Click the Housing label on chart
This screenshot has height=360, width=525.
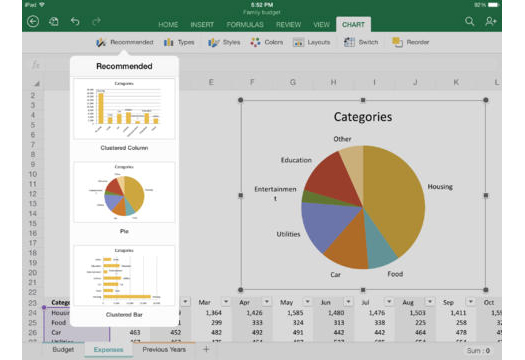440,187
